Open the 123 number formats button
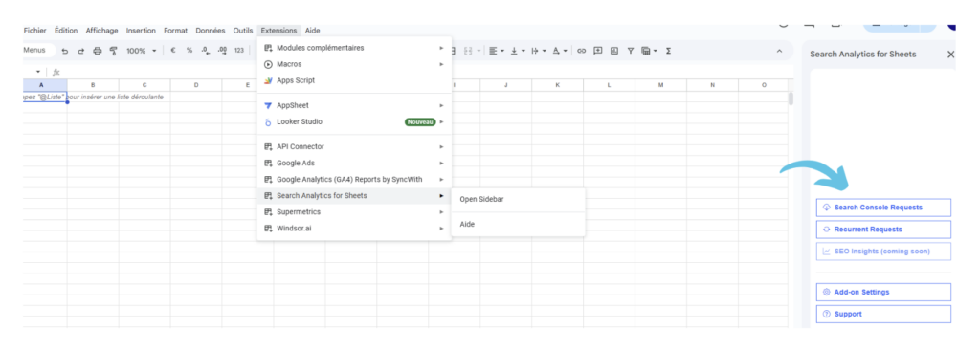The image size is (980, 350). point(239,51)
